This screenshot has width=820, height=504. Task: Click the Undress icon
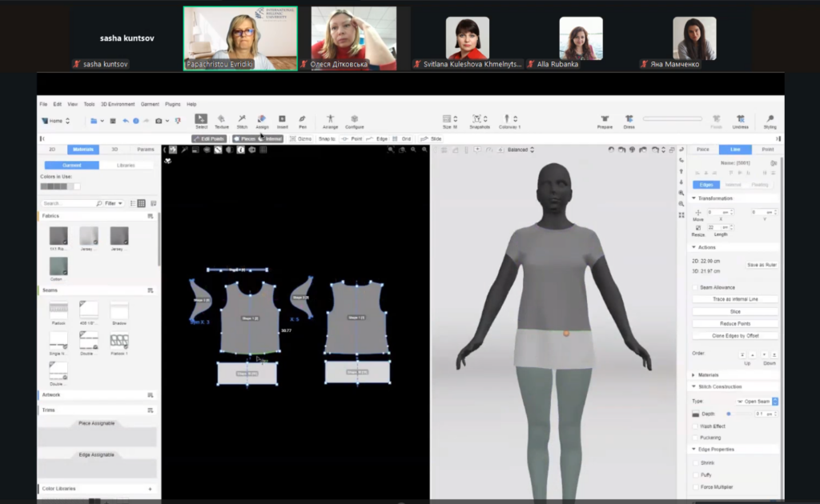(740, 120)
